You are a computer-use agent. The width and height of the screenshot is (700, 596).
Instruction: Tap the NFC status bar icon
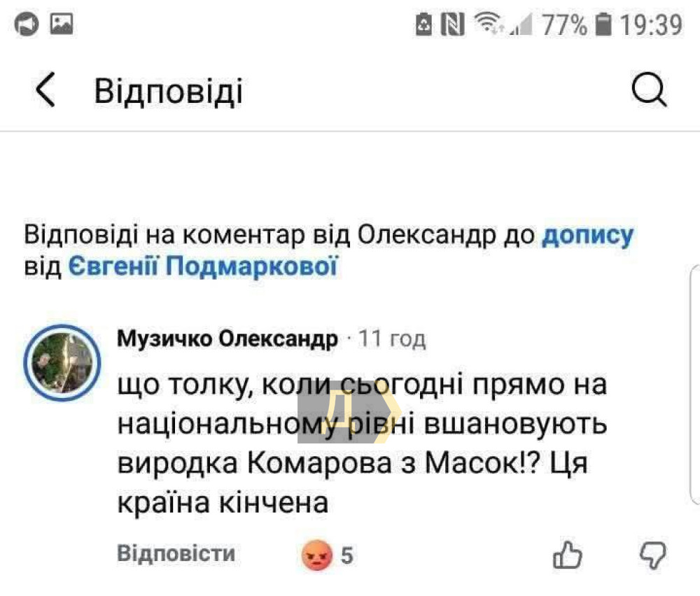click(x=454, y=26)
